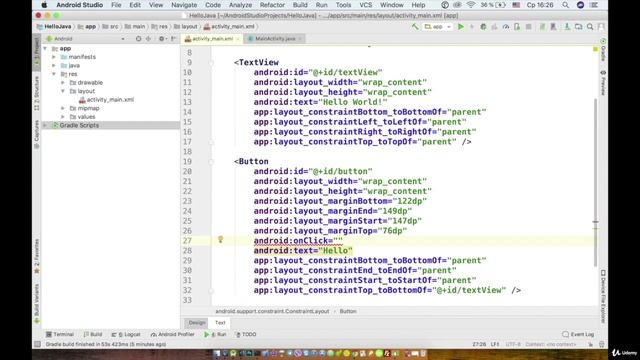Click the yellow inspection indicator above scrollbar
640x360 pixels.
pyautogui.click(x=596, y=49)
